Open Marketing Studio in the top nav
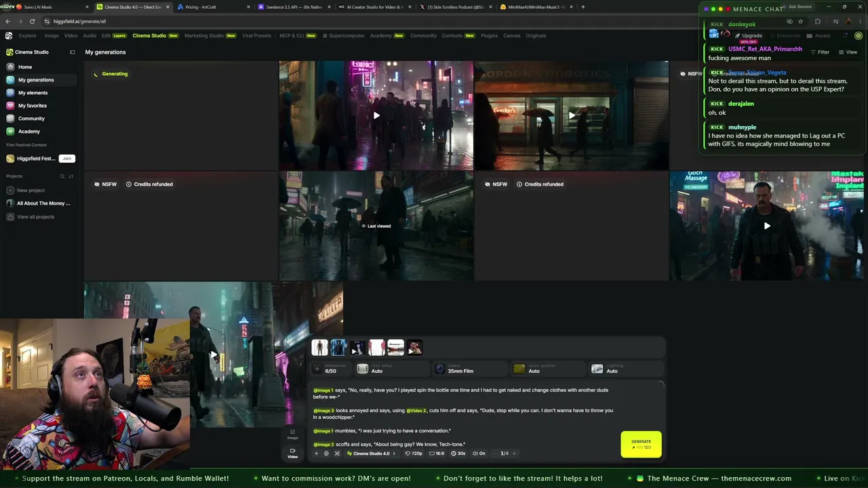The image size is (868, 488). click(210, 35)
